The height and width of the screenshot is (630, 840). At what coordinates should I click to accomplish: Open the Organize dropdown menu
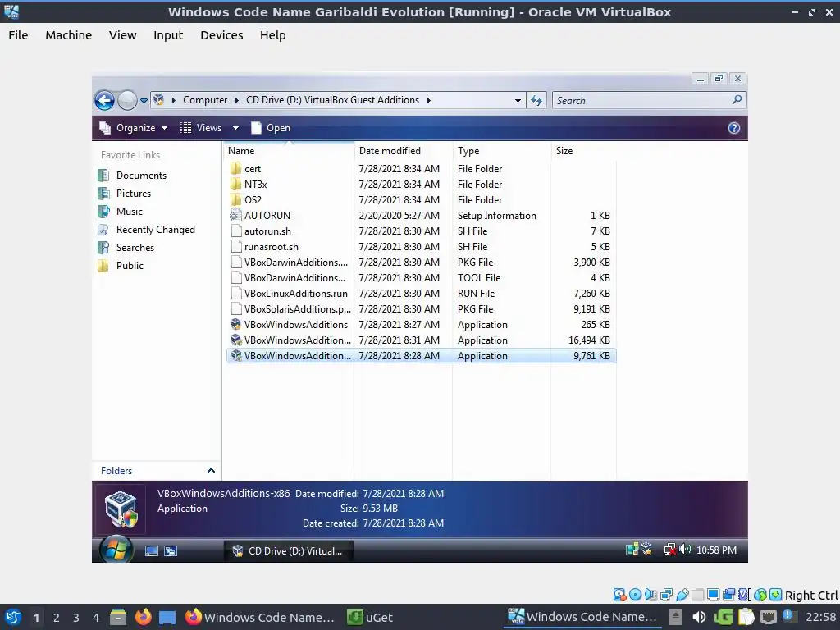coord(134,128)
